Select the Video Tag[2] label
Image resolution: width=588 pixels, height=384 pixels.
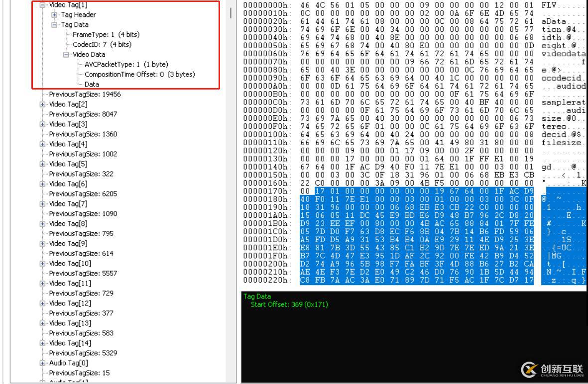coord(68,104)
